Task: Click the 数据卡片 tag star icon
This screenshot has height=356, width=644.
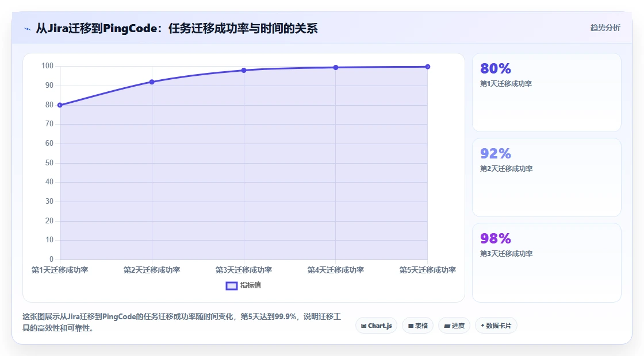Action: point(482,326)
